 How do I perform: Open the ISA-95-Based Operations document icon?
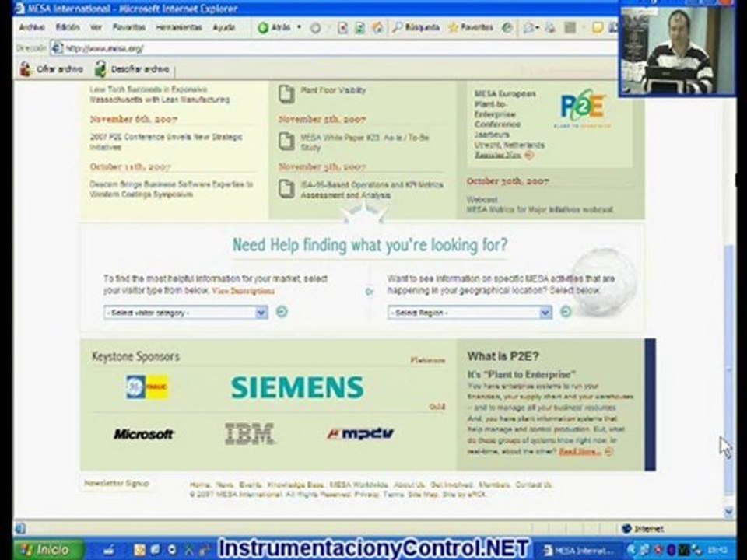pyautogui.click(x=286, y=188)
